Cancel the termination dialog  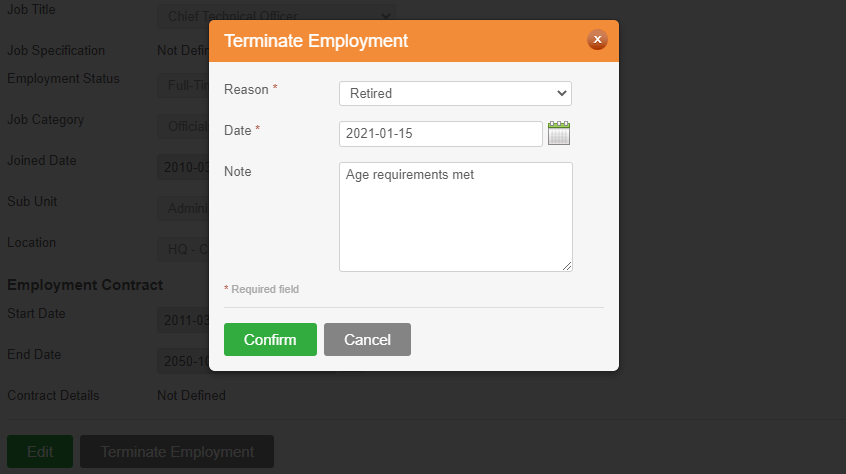(367, 339)
